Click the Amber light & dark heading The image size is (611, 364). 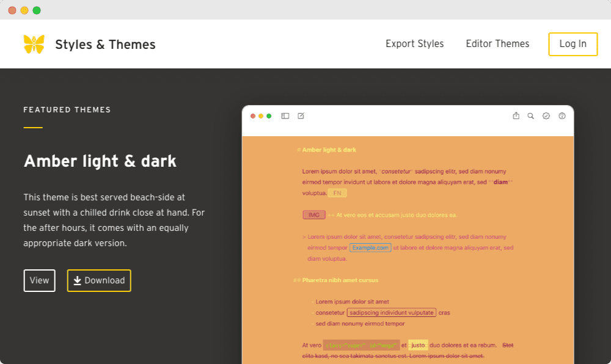(100, 161)
